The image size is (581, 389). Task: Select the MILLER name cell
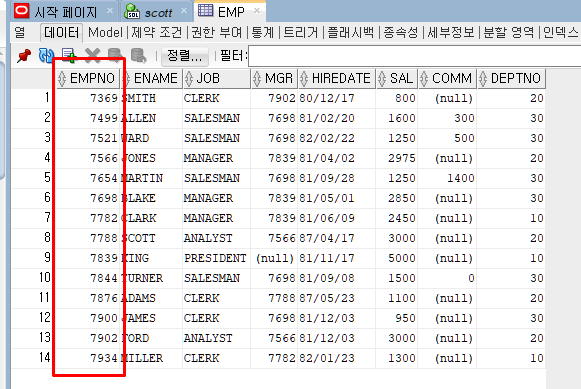pos(151,358)
